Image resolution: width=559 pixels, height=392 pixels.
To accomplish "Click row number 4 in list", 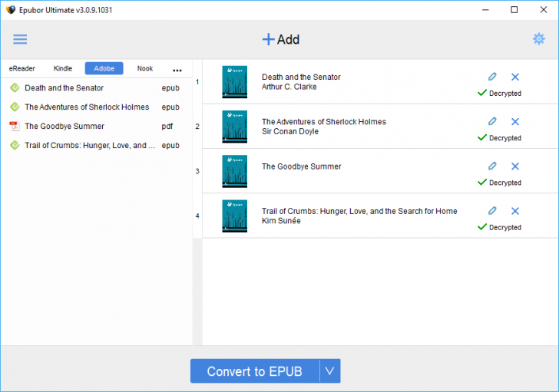I will pyautogui.click(x=197, y=216).
